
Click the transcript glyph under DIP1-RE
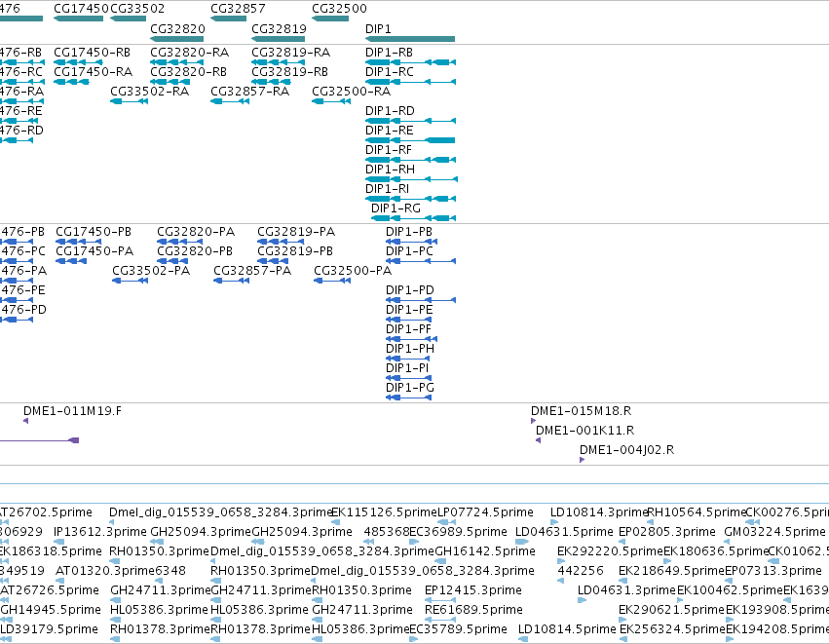tap(410, 140)
